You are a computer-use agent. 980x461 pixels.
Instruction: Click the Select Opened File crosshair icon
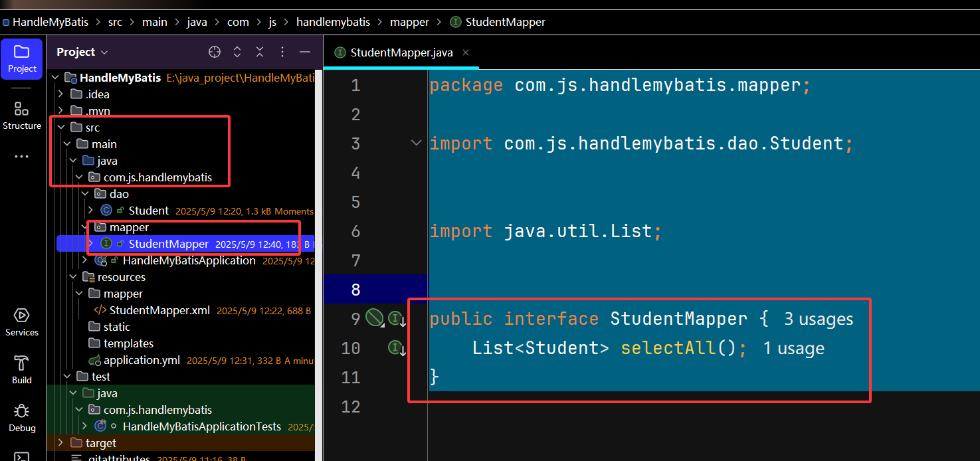pyautogui.click(x=215, y=52)
